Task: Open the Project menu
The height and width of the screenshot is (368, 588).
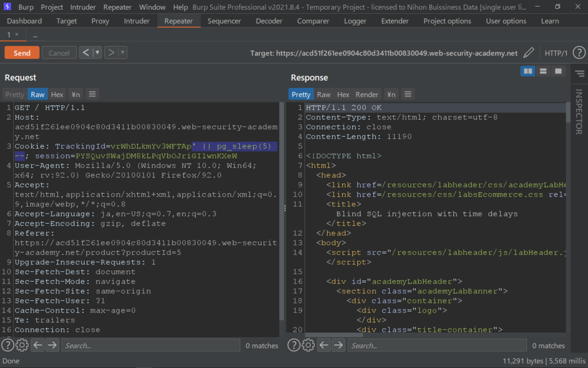Action: (x=52, y=7)
